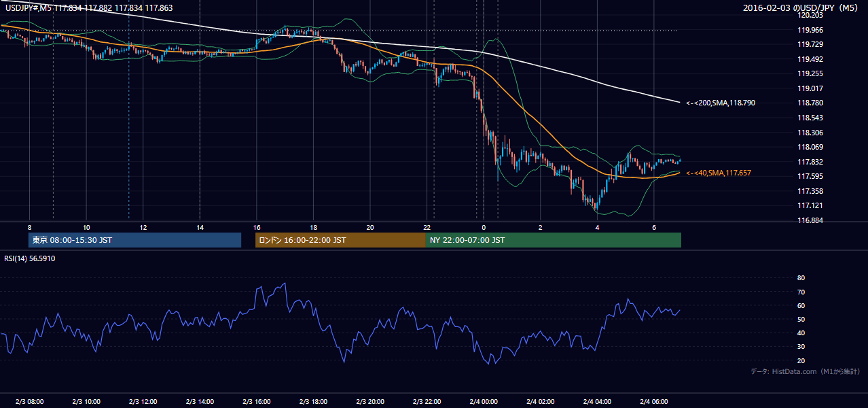The width and height of the screenshot is (868, 408).
Task: Click the 2/4 02:00 time label
Action: 540,402
